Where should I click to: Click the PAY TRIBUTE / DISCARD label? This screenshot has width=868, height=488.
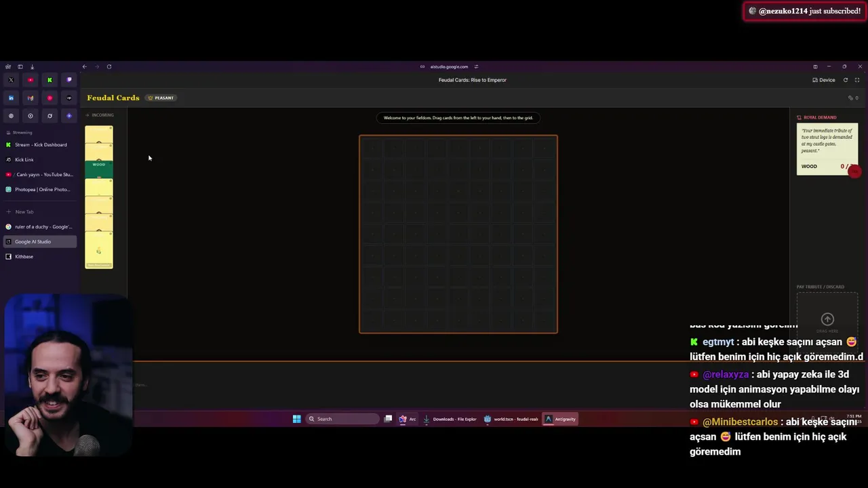tap(821, 287)
